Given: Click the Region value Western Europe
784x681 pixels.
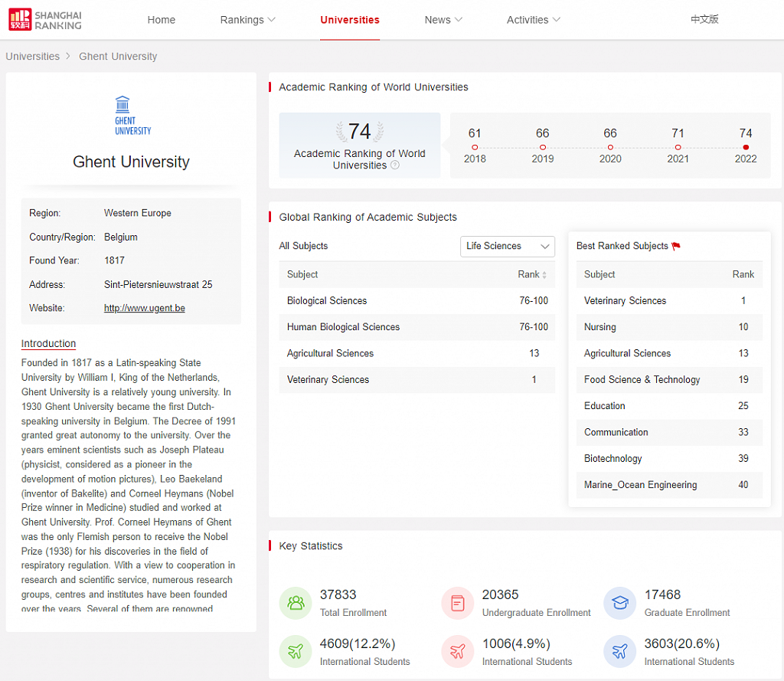Looking at the screenshot, I should [138, 213].
